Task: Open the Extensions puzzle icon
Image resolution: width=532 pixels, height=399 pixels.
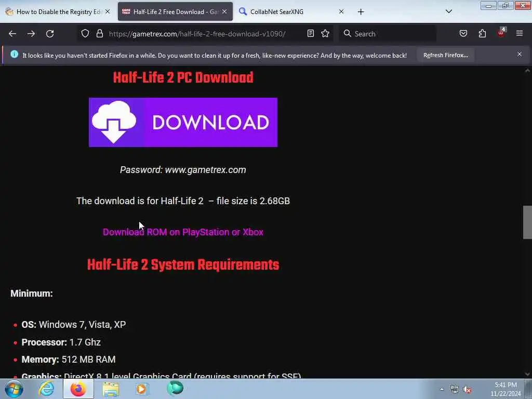Action: click(x=482, y=34)
